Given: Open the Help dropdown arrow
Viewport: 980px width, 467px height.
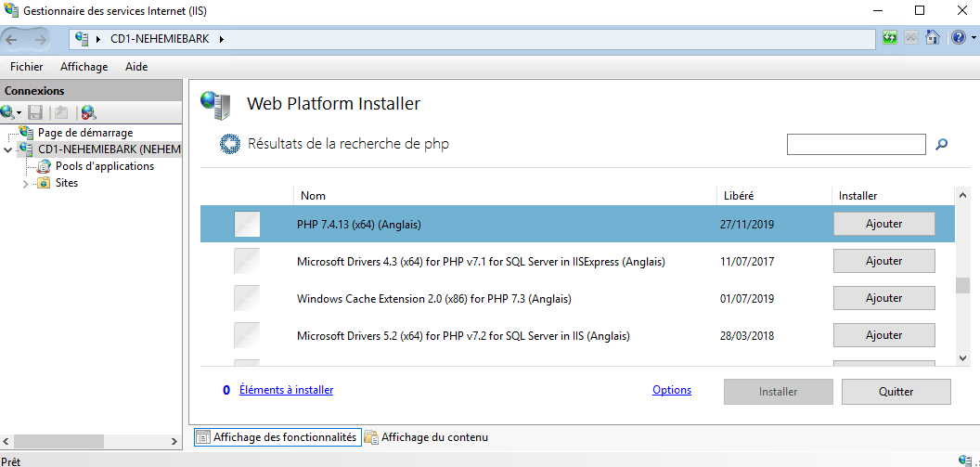Looking at the screenshot, I should 974,39.
